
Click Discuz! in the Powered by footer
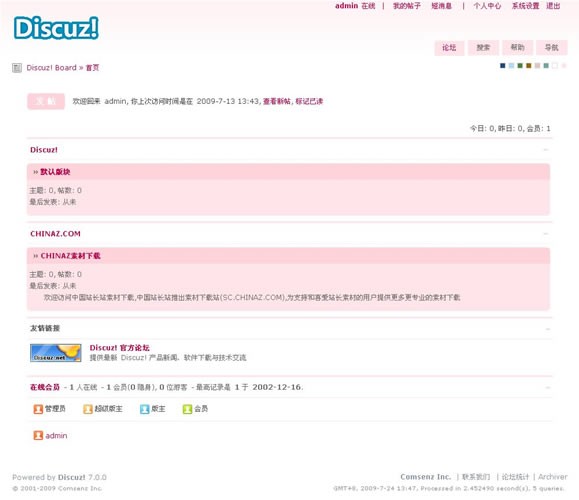point(72,477)
